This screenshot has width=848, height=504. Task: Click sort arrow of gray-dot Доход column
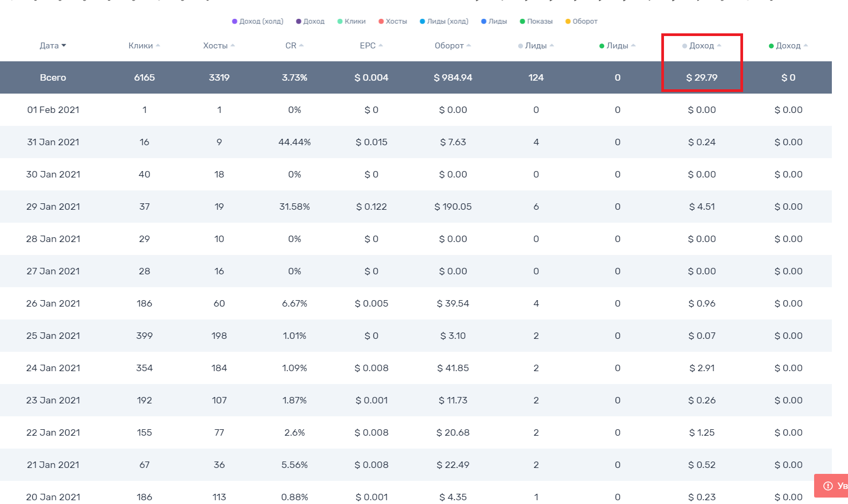719,46
